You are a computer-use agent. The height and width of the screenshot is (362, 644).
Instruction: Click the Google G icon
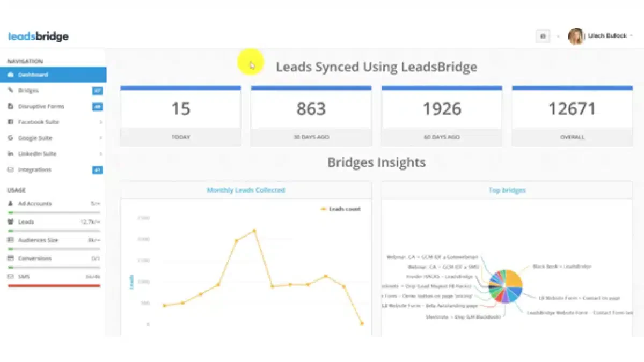[10, 138]
